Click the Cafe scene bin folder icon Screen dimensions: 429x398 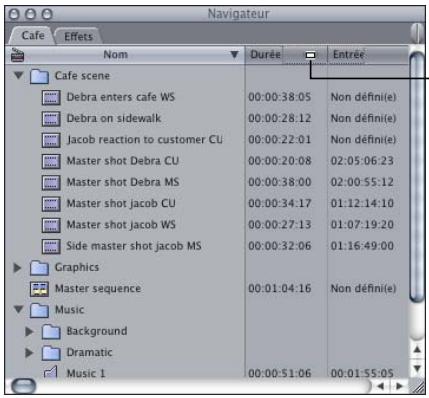coord(39,76)
